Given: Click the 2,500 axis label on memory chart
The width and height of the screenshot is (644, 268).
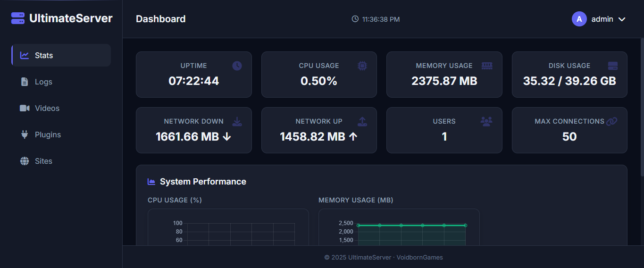Looking at the screenshot, I should pos(346,223).
